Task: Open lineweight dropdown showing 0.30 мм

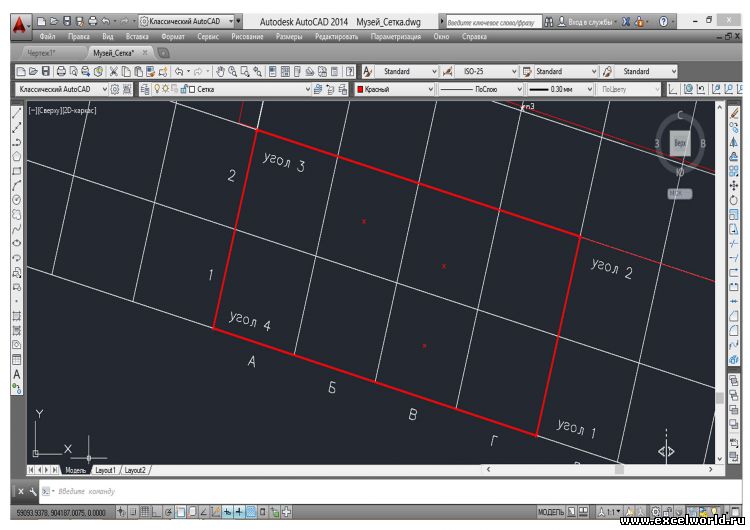Action: [560, 89]
